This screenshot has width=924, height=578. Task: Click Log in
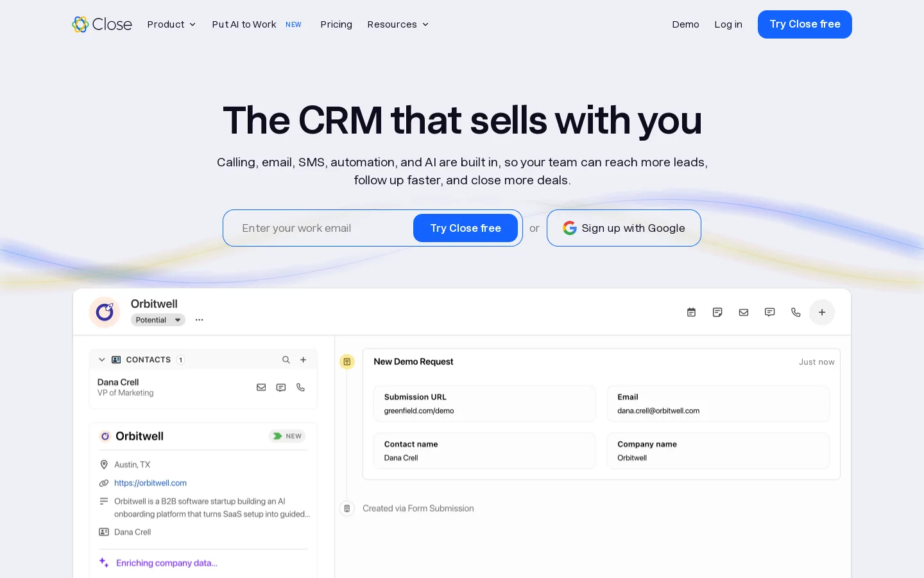[x=728, y=24]
